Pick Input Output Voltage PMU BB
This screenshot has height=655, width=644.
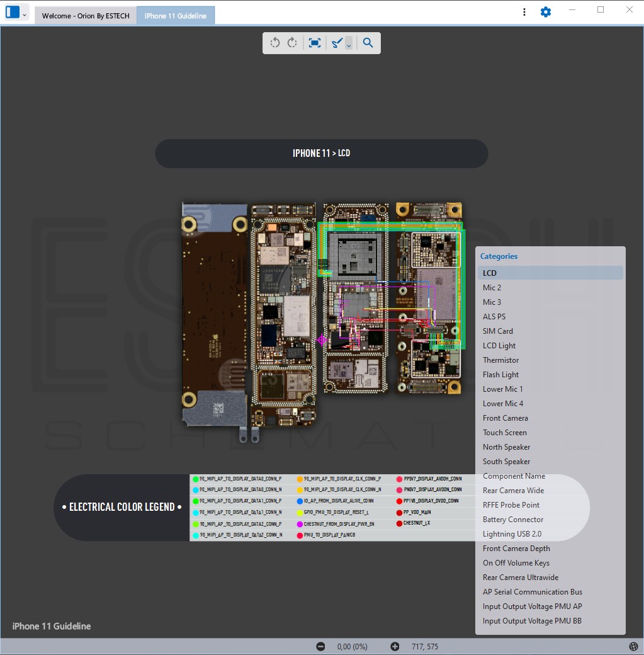coord(532,621)
